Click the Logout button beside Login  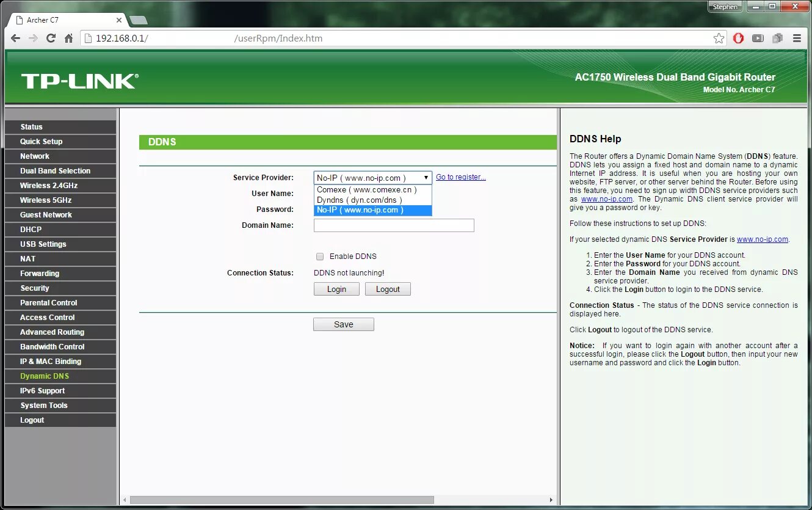pyautogui.click(x=388, y=290)
